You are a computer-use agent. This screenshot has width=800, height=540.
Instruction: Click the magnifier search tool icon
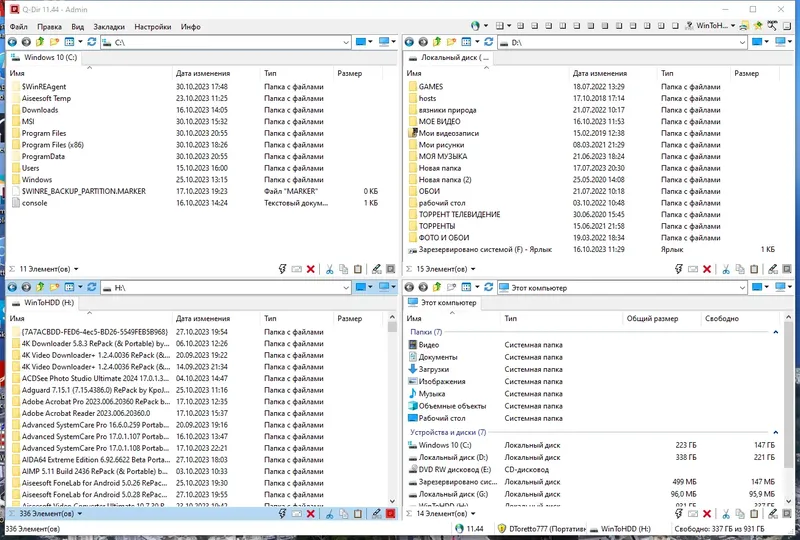tap(772, 26)
